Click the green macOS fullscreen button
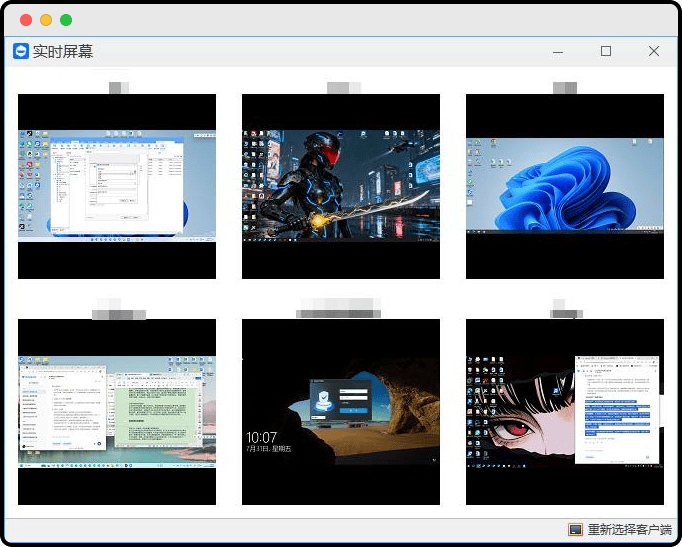 pos(66,20)
